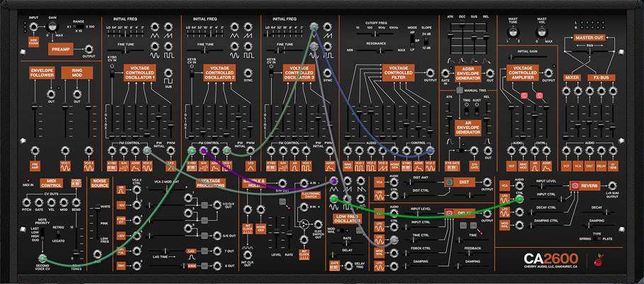The height and width of the screenshot is (284, 644).
Task: Click the Voltage Processors 7 OUT jack
Action: coord(217,251)
